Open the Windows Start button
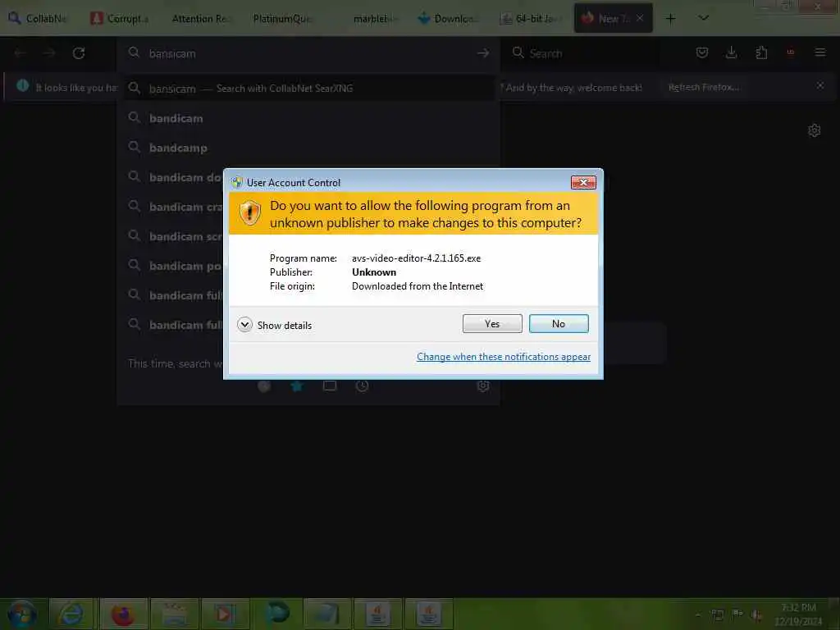This screenshot has width=840, height=630. coord(22,614)
